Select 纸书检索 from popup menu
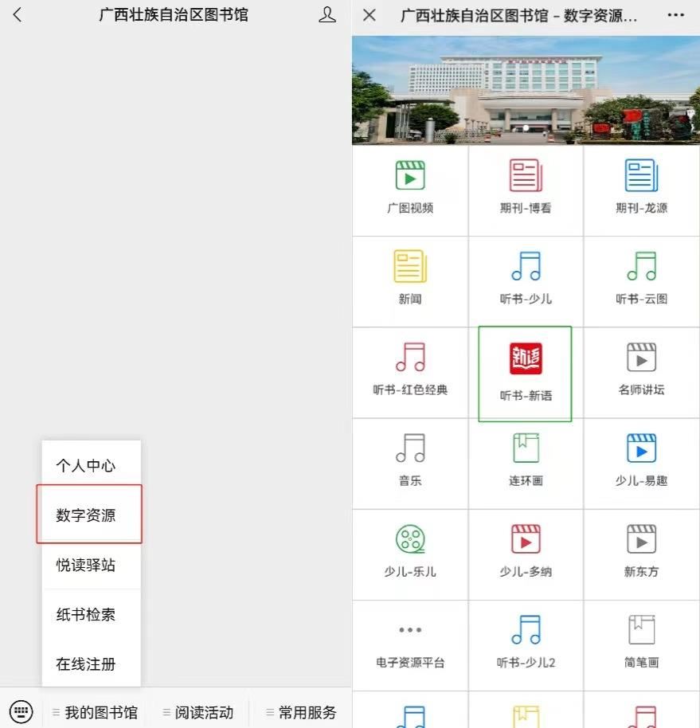 [91, 614]
